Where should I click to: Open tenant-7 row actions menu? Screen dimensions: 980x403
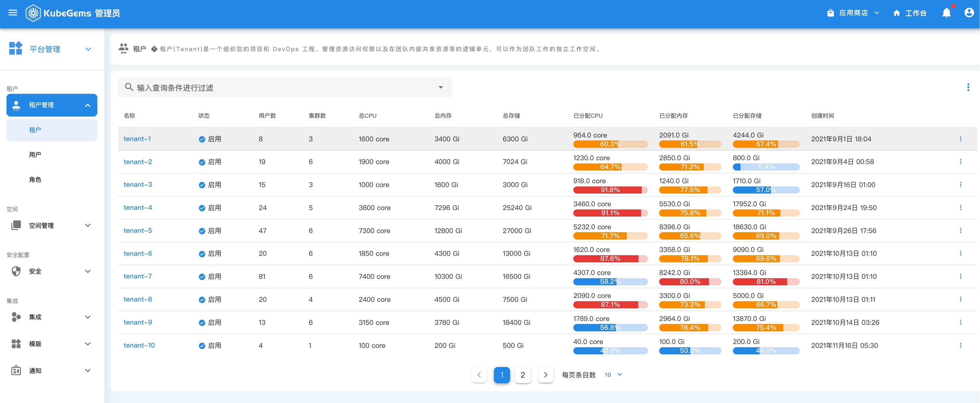(960, 276)
